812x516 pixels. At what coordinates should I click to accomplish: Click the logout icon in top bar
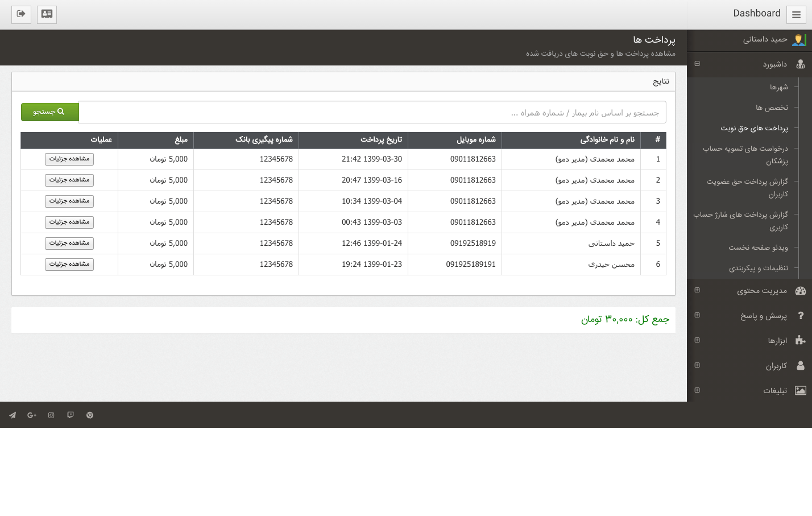point(21,14)
